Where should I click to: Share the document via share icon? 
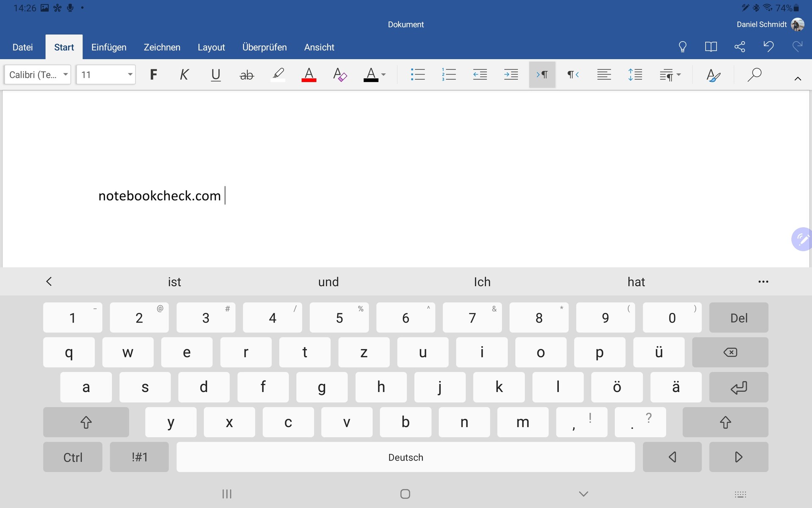pos(740,47)
